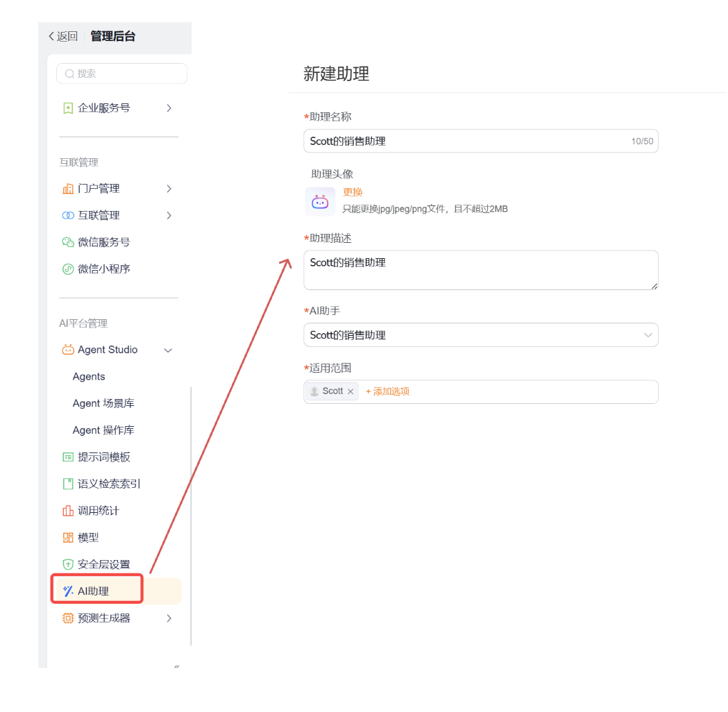Click the 模型 grid icon

tap(68, 538)
